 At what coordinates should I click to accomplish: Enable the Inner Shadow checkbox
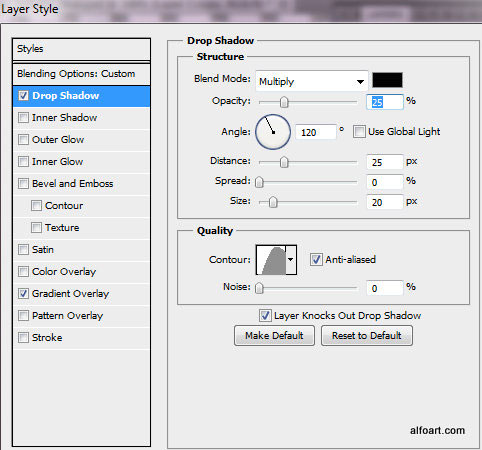(x=23, y=118)
